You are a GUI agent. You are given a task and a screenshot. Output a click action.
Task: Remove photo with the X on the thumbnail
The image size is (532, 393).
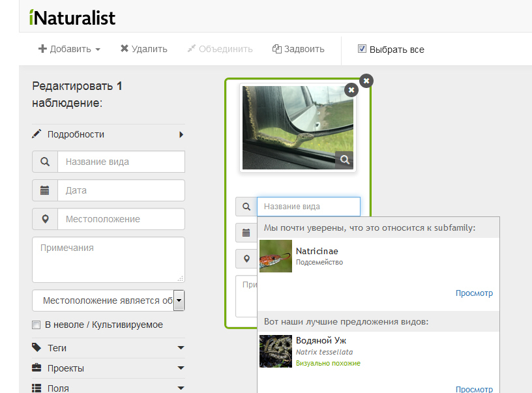(x=351, y=90)
